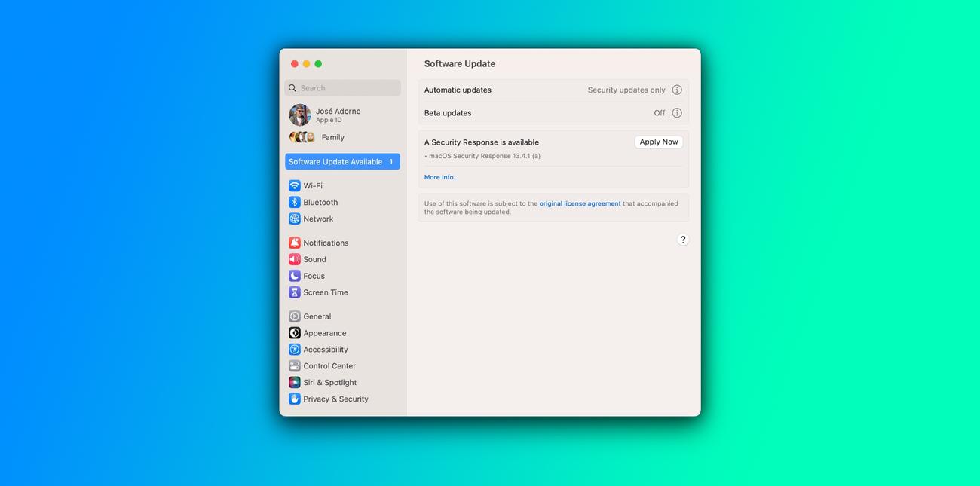Image resolution: width=980 pixels, height=486 pixels.
Task: Show info about Automatic updates
Action: click(x=676, y=89)
